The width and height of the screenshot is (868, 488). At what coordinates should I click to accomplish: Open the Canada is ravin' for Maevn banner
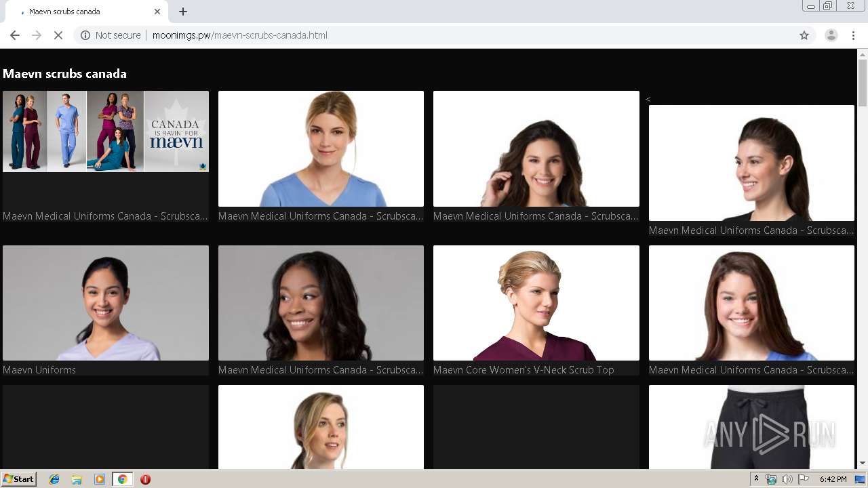pos(106,131)
